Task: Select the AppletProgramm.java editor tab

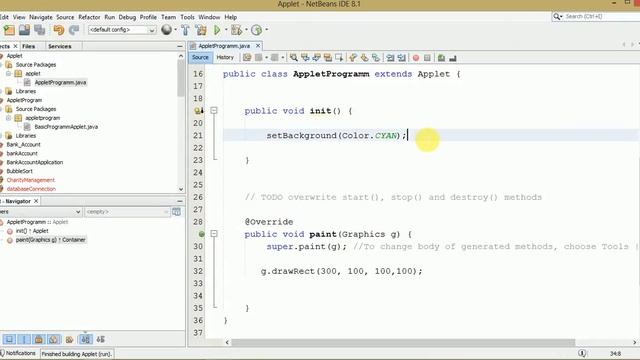Action: 224,46
